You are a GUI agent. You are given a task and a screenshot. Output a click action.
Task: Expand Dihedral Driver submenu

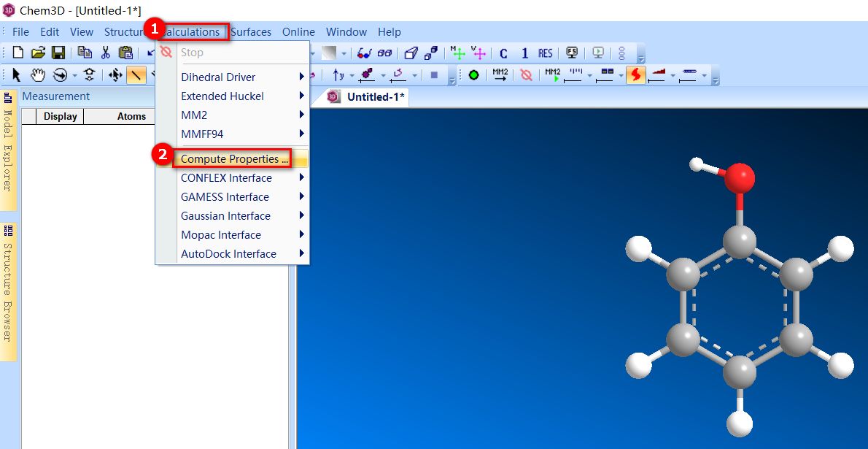pos(232,77)
